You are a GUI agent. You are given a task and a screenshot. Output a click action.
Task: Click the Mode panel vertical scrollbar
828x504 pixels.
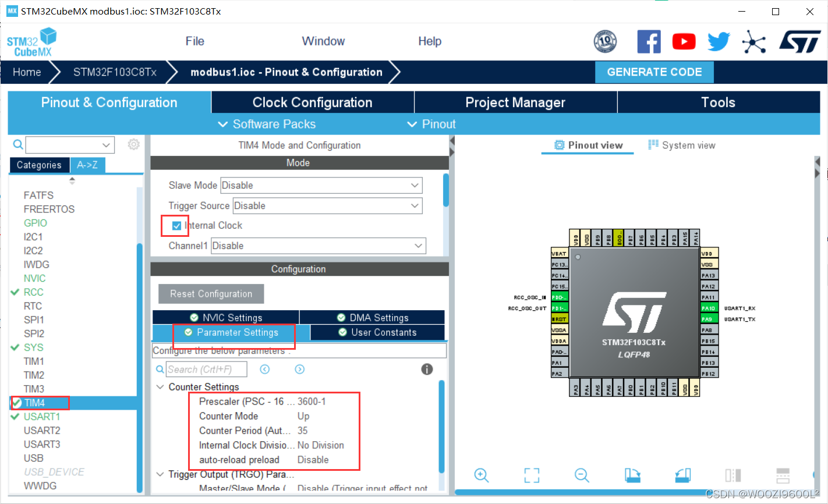(446, 190)
